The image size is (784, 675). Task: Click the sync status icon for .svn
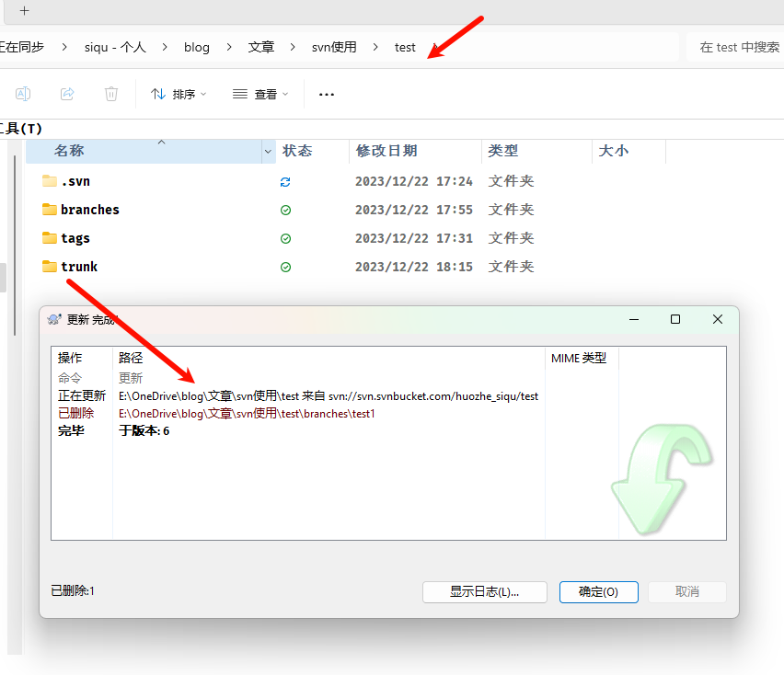(285, 182)
